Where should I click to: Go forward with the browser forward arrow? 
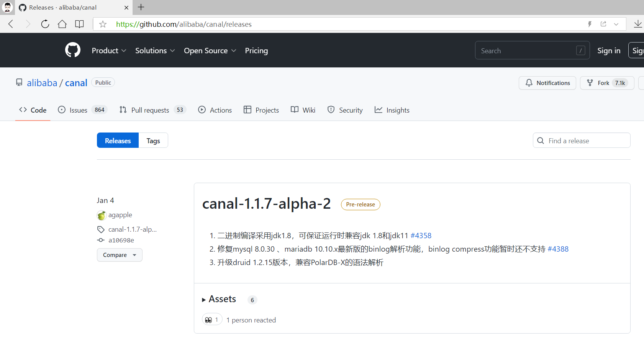tap(28, 24)
